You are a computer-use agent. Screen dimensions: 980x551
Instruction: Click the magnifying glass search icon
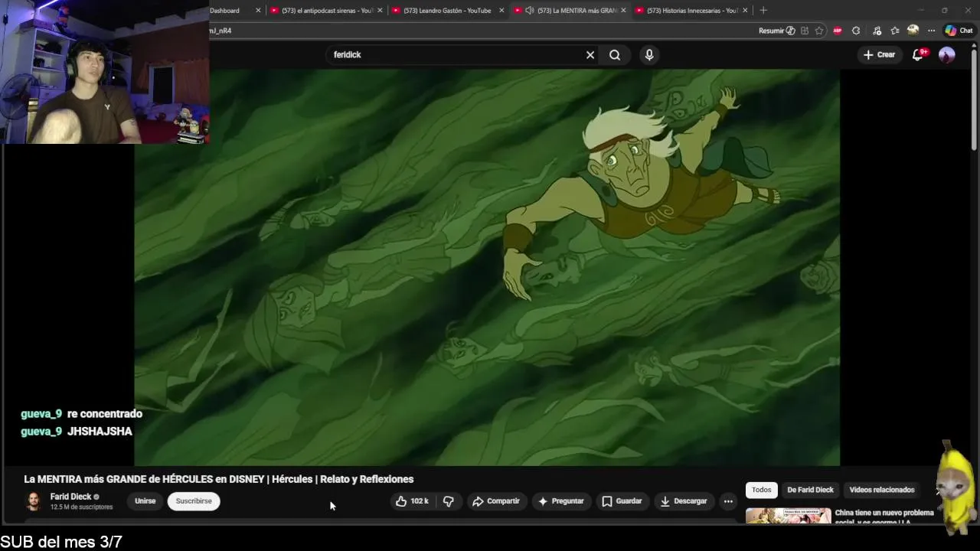tap(615, 55)
